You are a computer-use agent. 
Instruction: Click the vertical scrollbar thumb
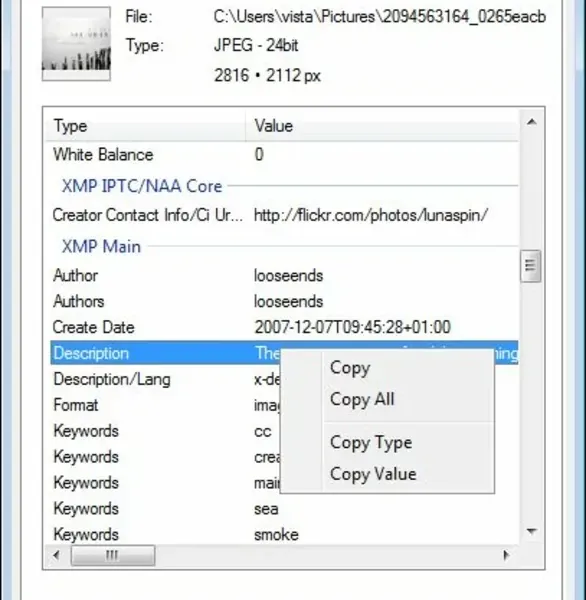(531, 266)
